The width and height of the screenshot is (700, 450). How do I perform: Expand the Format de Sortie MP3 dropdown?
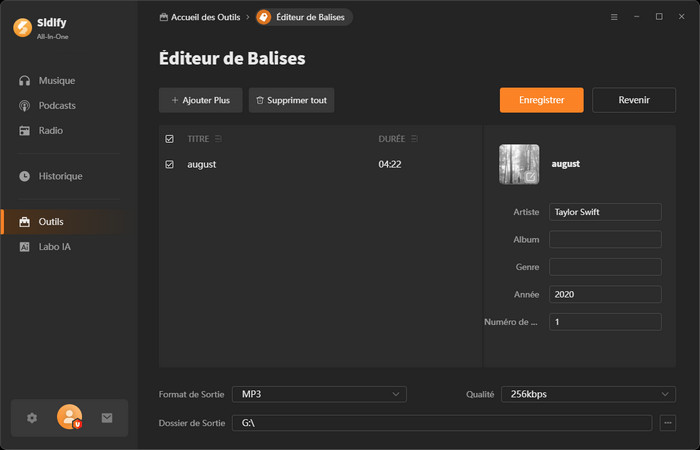point(319,394)
